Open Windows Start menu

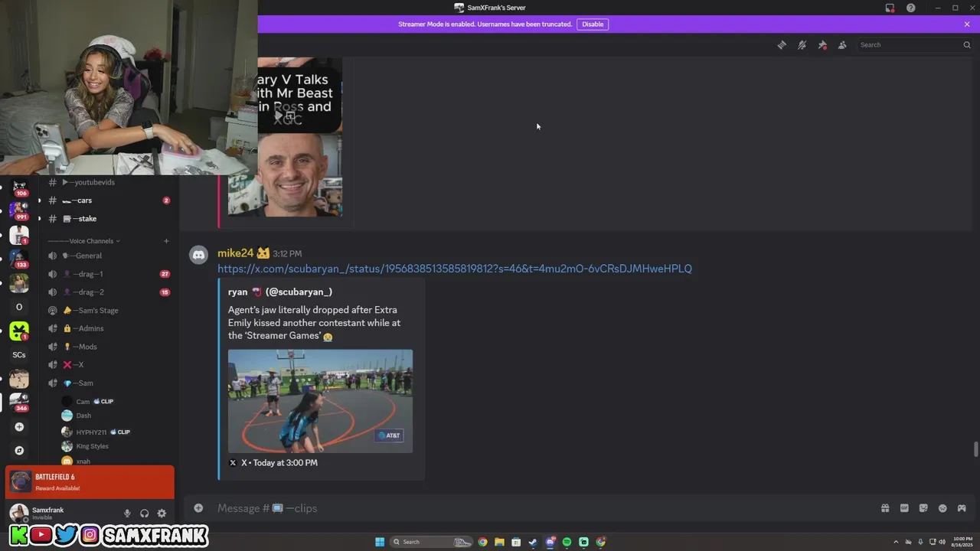coord(380,542)
